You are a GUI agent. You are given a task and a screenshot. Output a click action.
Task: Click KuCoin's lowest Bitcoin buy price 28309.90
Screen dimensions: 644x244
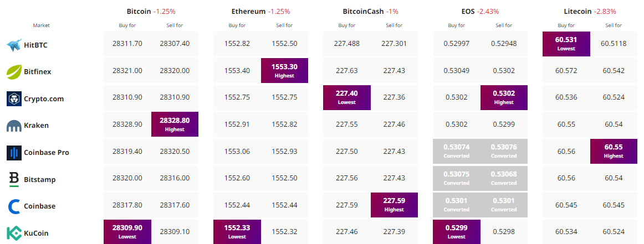[127, 232]
